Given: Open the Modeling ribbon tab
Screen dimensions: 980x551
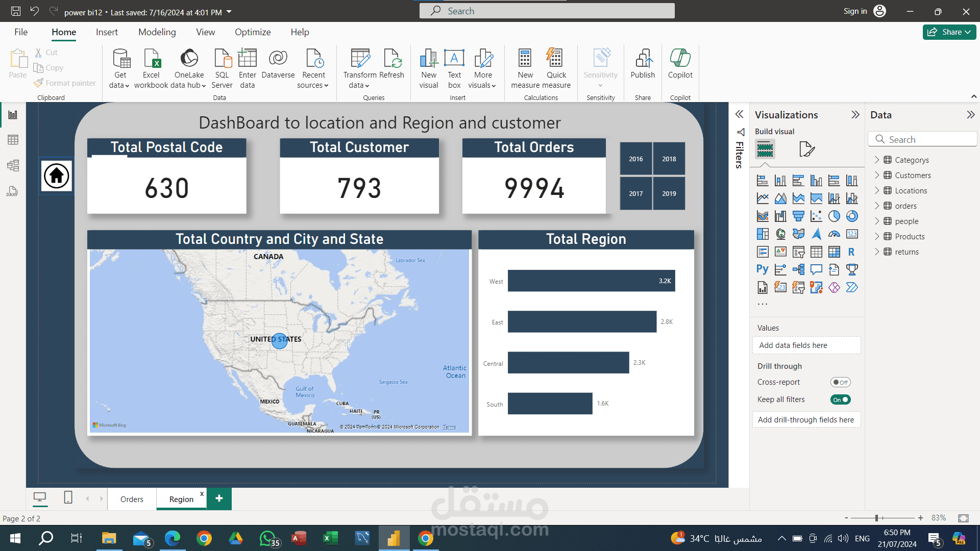Looking at the screenshot, I should pyautogui.click(x=157, y=32).
